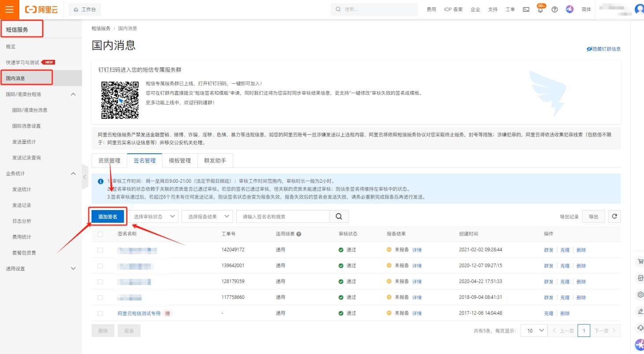Click 导出记录 link
644x354 pixels.
pyautogui.click(x=569, y=217)
